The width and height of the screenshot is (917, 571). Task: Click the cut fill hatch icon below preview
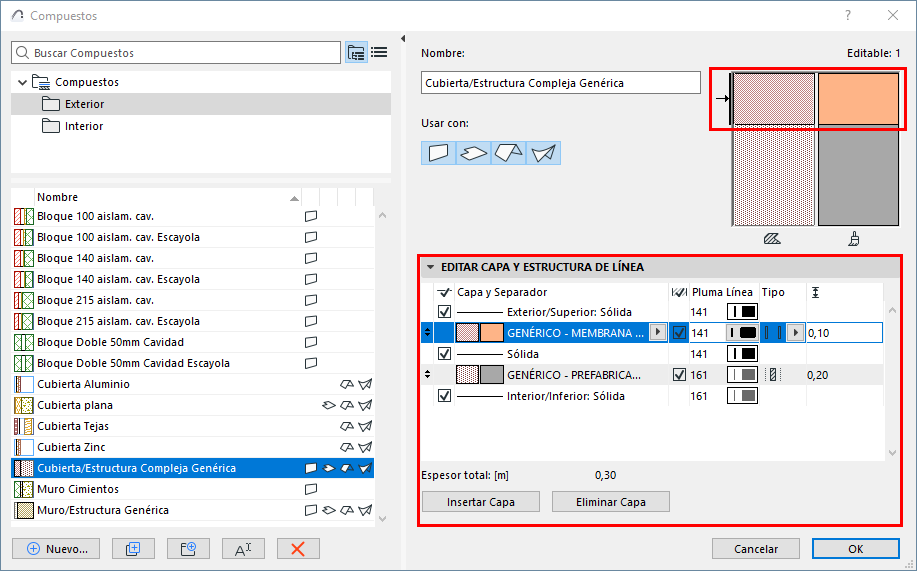click(x=772, y=239)
